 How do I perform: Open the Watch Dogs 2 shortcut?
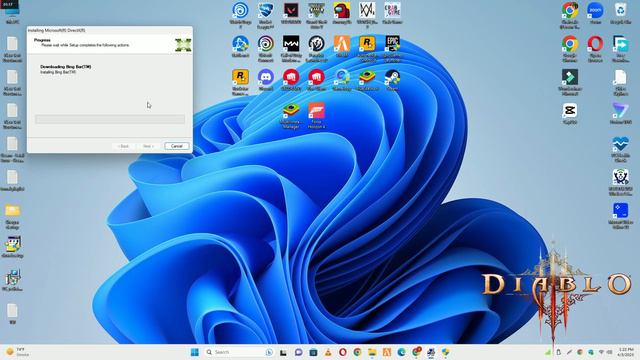367,15
